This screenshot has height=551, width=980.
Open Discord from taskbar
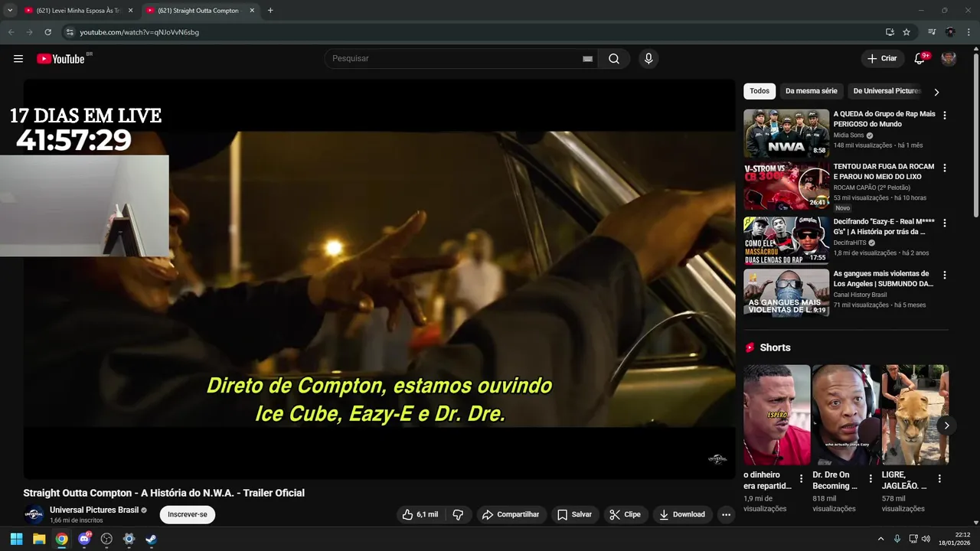point(84,539)
